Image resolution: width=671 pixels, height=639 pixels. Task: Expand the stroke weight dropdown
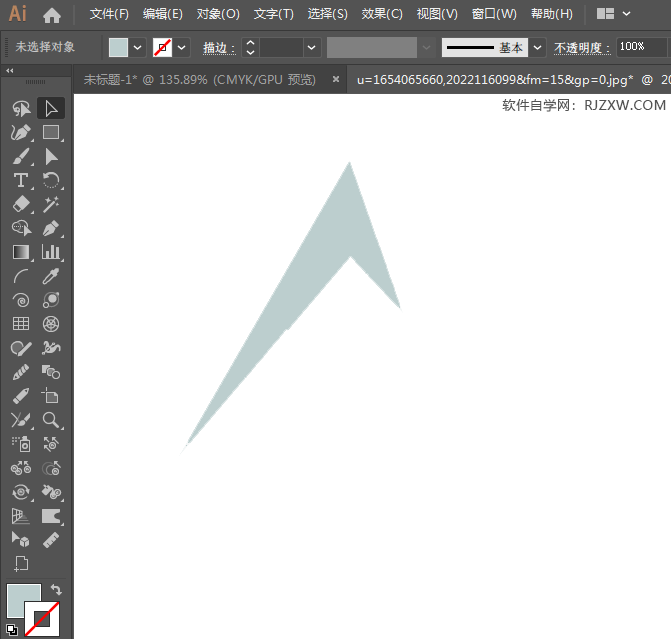pyautogui.click(x=312, y=47)
